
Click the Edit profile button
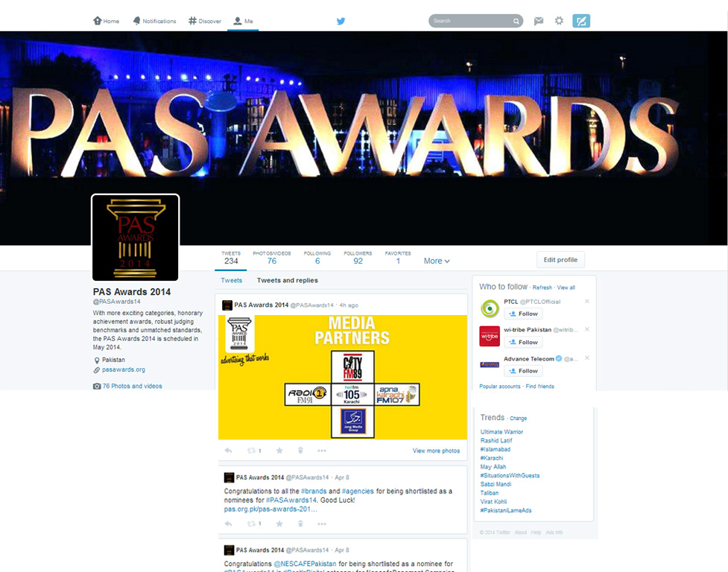point(560,260)
